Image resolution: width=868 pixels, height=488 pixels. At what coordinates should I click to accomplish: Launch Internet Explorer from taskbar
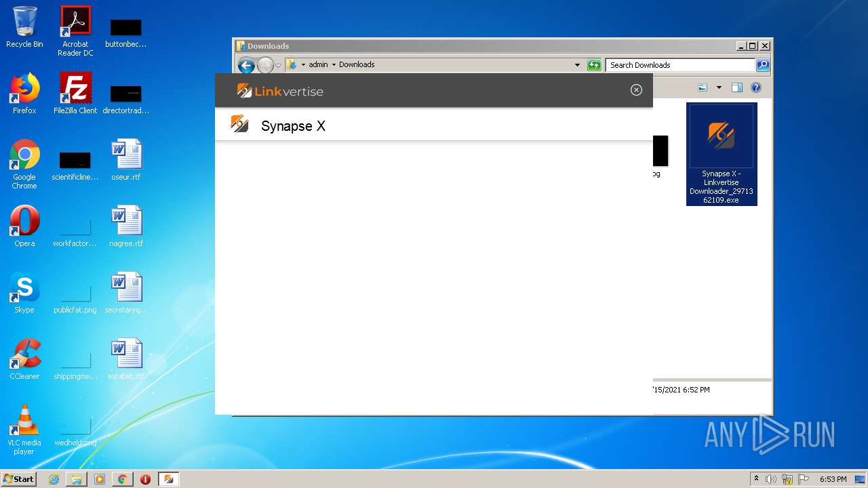click(x=54, y=479)
